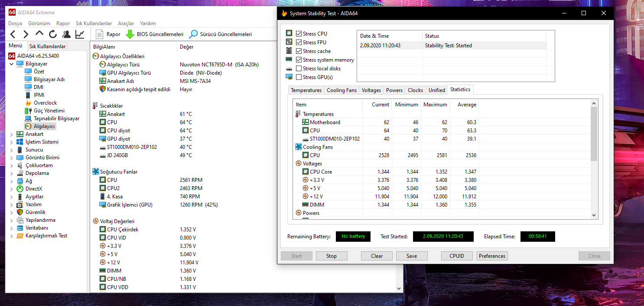Select Taşınabilir Bilgisayar tree item
This screenshot has width=644, height=306.
point(52,118)
